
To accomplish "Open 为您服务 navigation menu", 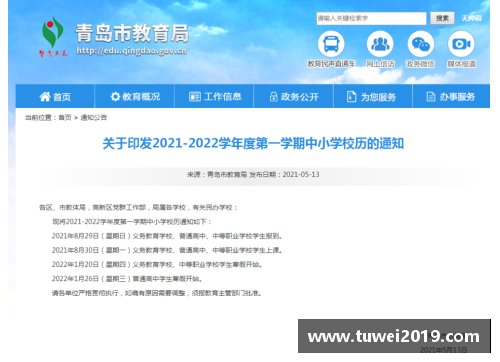I will click(x=373, y=97).
